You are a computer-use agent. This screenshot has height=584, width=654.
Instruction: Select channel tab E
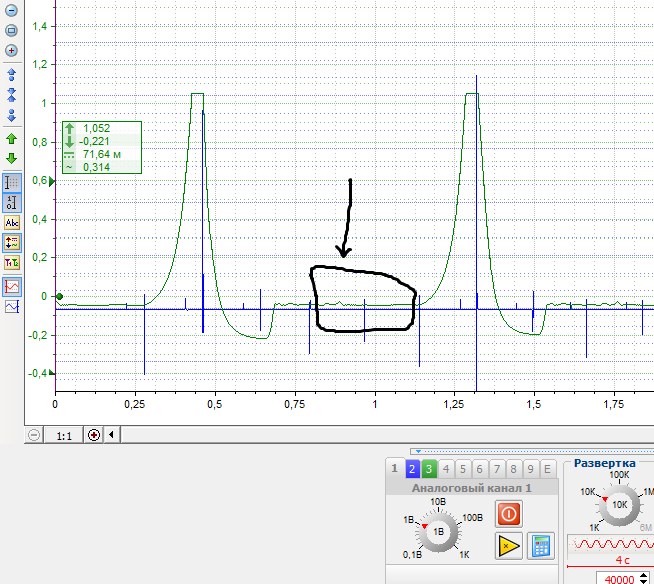[x=547, y=469]
